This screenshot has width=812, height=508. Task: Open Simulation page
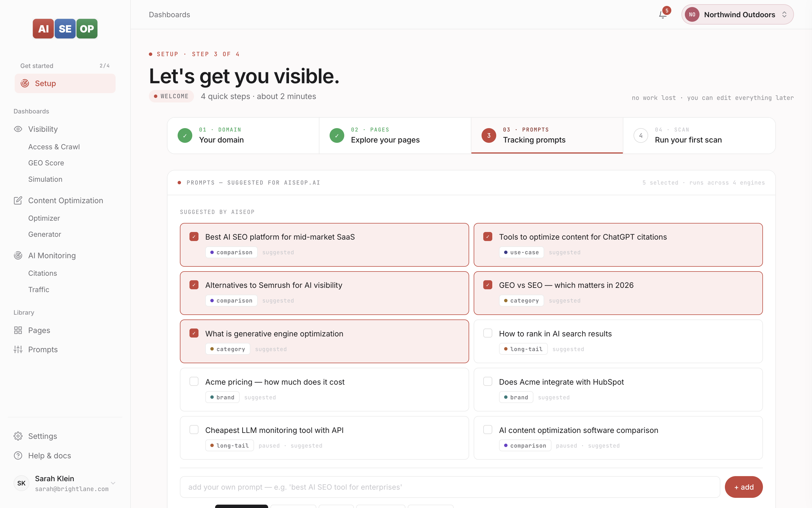(45, 179)
